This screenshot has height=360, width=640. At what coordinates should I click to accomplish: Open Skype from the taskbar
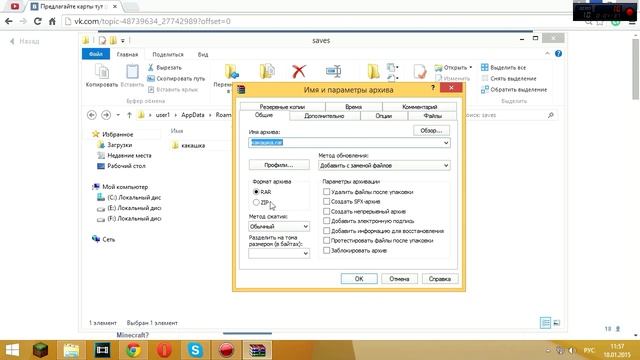point(195,350)
